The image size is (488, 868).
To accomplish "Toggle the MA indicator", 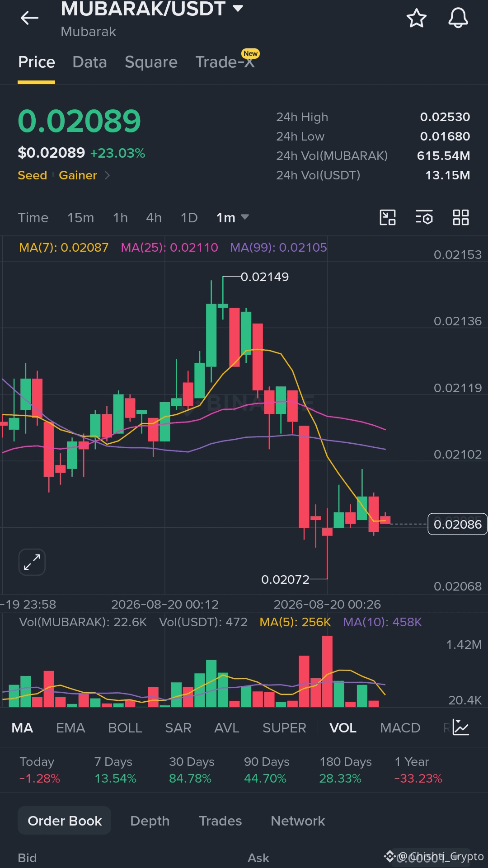I will (x=22, y=727).
